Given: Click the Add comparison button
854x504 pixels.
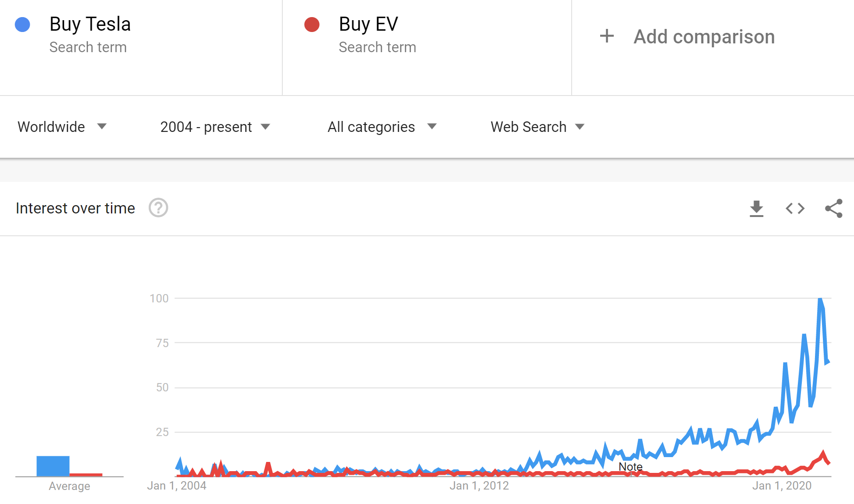Looking at the screenshot, I should [704, 37].
